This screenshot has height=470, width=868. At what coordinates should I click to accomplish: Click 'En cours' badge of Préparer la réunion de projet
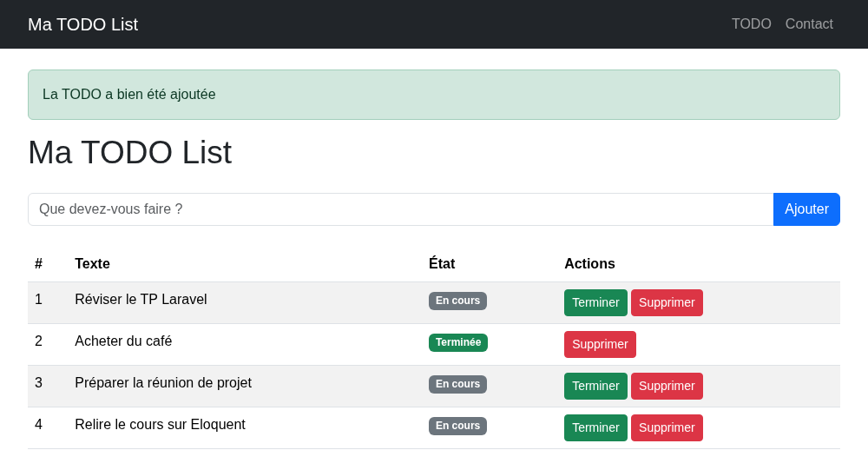(457, 384)
